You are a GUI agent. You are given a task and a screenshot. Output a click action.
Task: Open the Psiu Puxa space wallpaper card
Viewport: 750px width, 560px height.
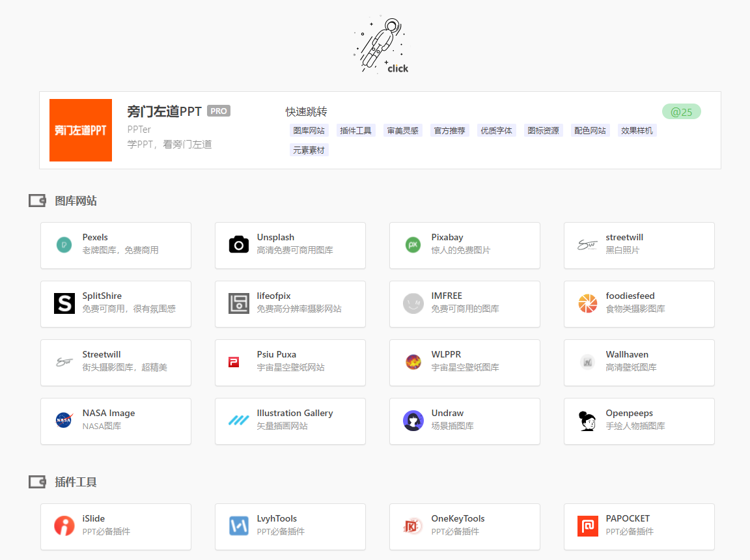point(290,362)
